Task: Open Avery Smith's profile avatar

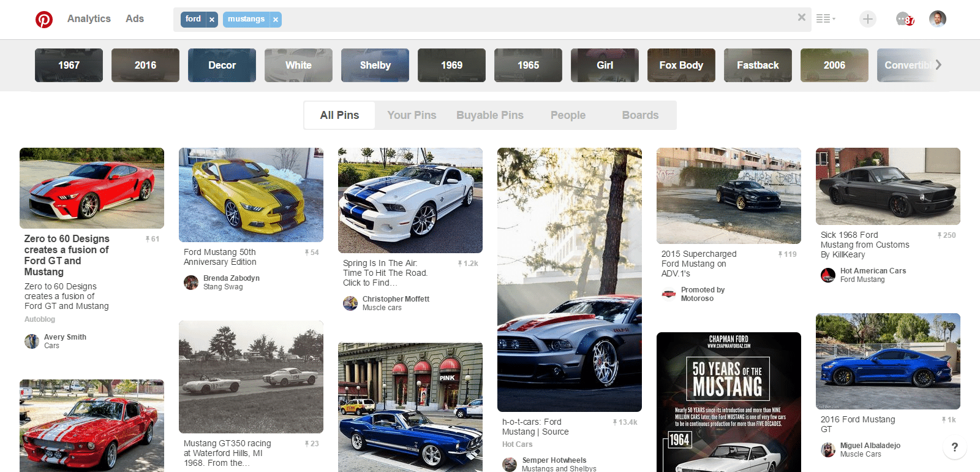Action: click(x=32, y=341)
